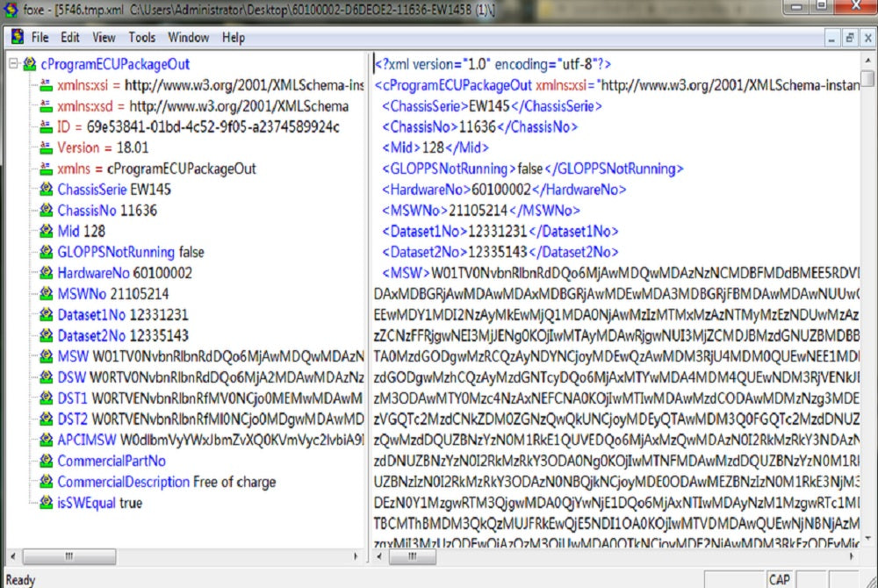Click the icon beside the ChassisSerie element
This screenshot has height=588, width=878.
point(47,190)
